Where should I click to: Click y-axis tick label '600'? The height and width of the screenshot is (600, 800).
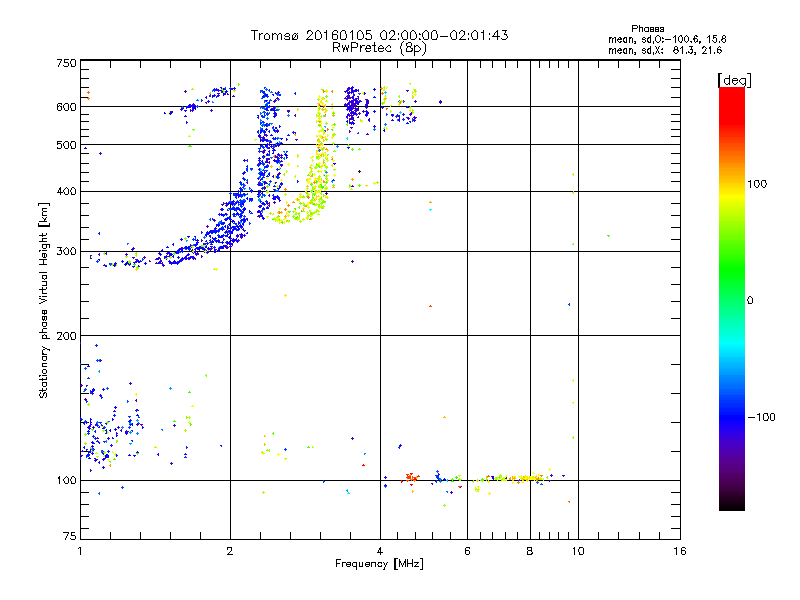[66, 107]
